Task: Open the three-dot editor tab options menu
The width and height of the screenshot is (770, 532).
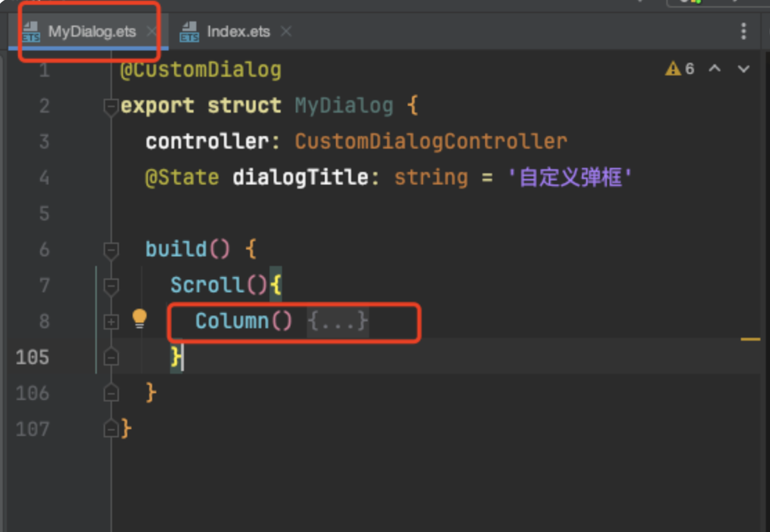Action: click(x=744, y=31)
